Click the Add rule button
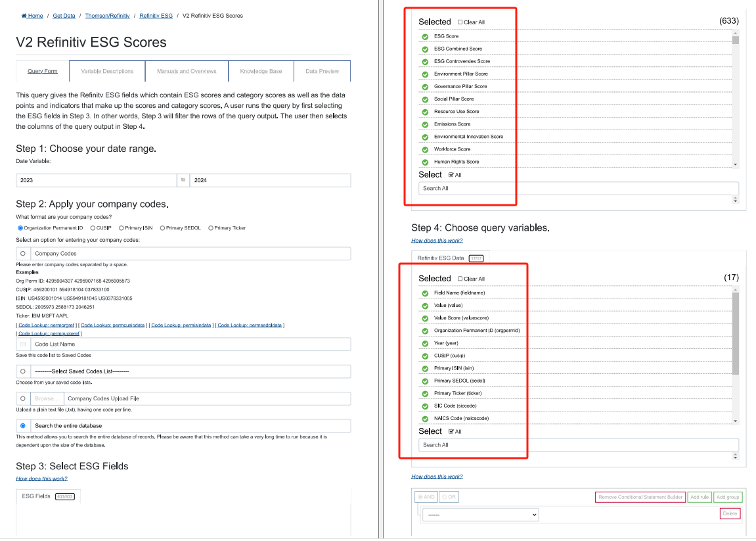The image size is (756, 541). pos(699,497)
